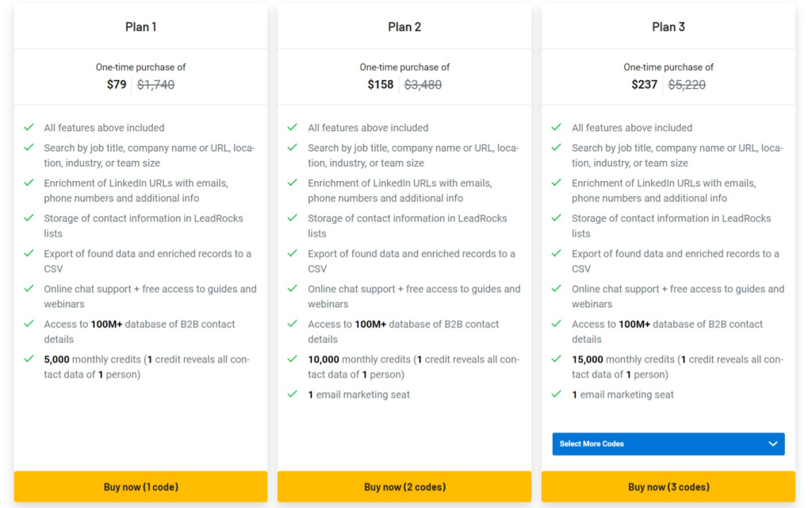This screenshot has width=812, height=508.
Task: Click the chevron arrow in Select More Codes
Action: 773,444
